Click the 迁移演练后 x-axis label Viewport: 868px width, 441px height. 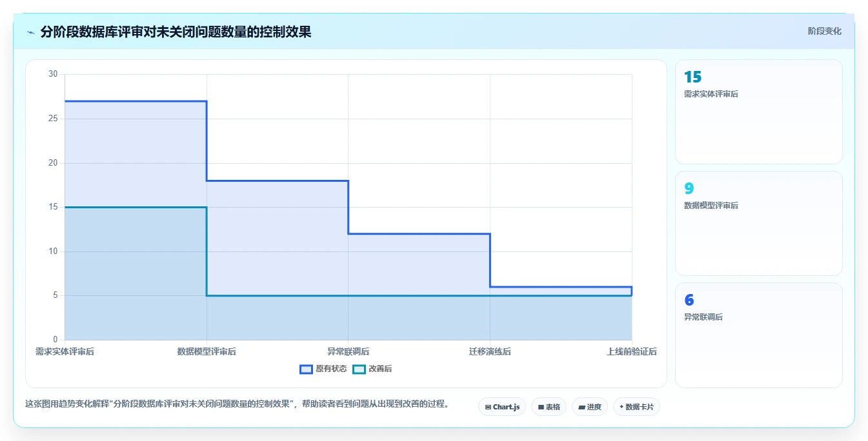(490, 351)
